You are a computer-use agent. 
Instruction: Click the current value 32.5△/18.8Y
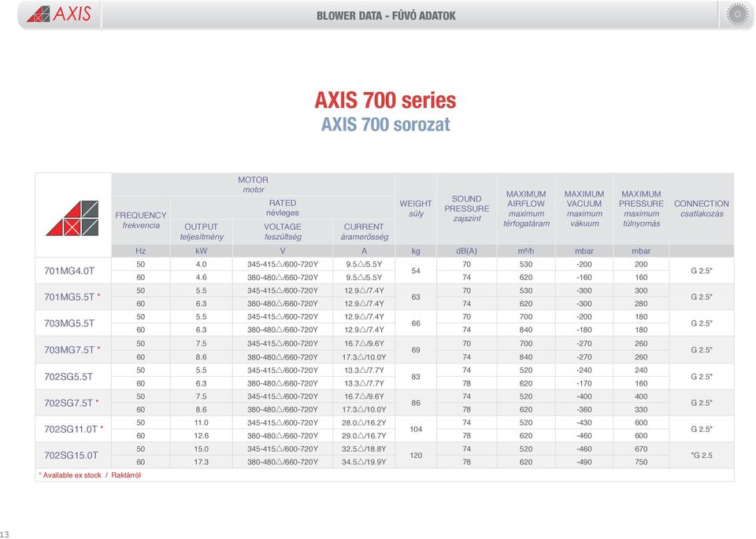[x=364, y=449]
